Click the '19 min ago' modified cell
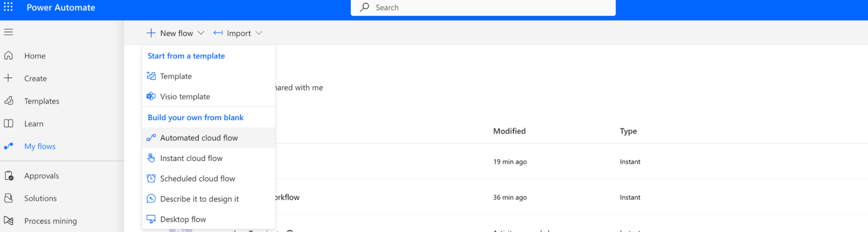Screen dimensions: 868x232 (x=510, y=162)
